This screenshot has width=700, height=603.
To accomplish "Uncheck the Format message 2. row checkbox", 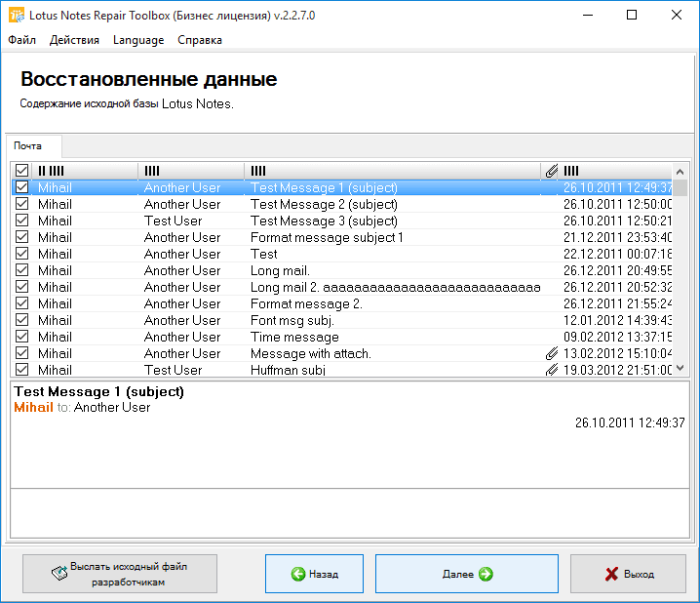I will pyautogui.click(x=21, y=303).
